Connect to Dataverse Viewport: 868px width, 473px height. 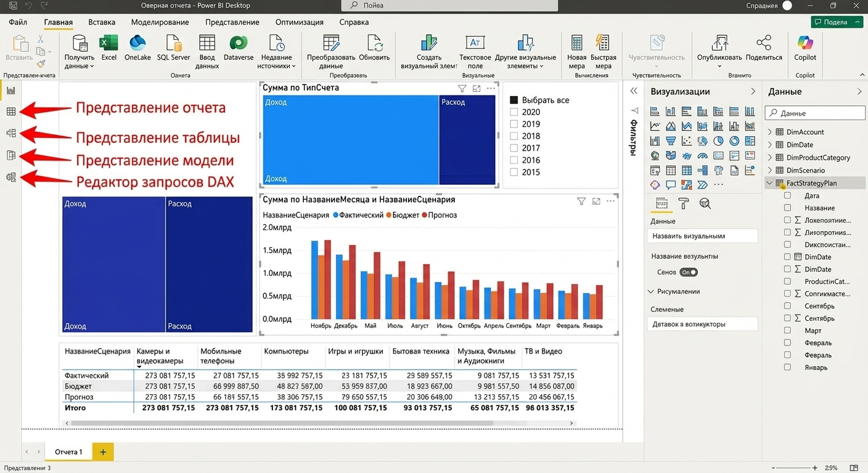pos(239,48)
